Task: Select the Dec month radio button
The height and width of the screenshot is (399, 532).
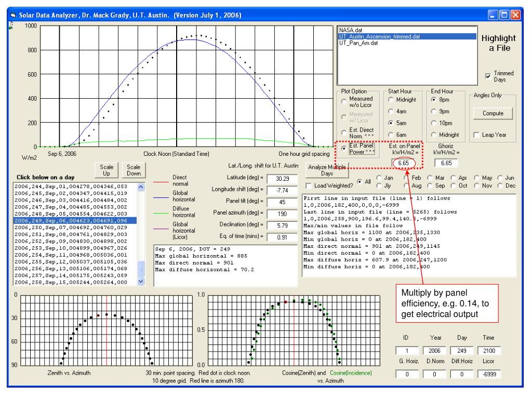Action: (x=500, y=185)
